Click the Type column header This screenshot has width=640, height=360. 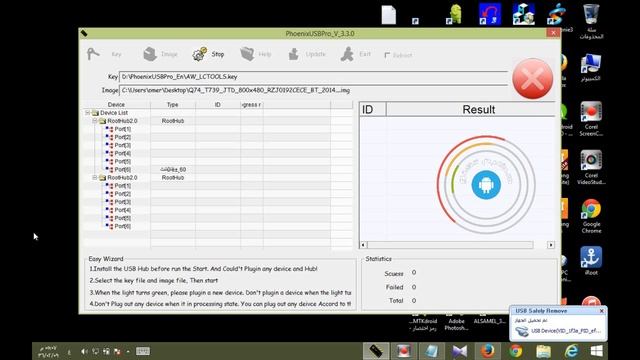pos(173,105)
